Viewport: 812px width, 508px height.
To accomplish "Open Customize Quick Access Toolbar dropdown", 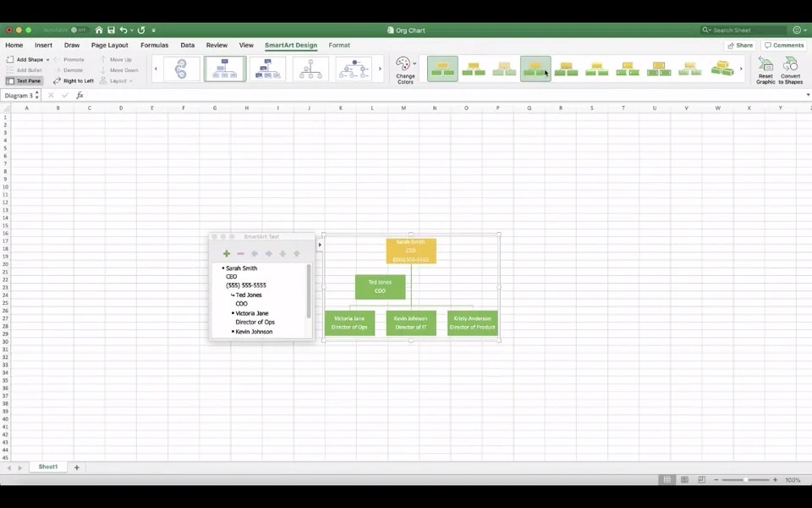I will (154, 30).
